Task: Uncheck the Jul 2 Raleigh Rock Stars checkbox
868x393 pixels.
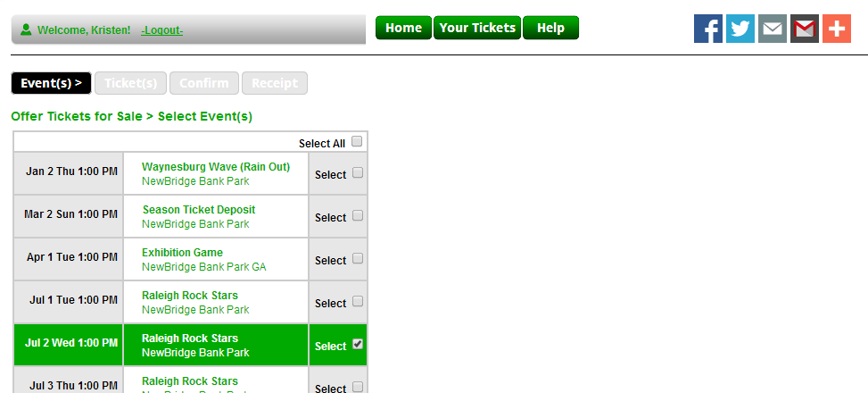Action: click(x=358, y=345)
